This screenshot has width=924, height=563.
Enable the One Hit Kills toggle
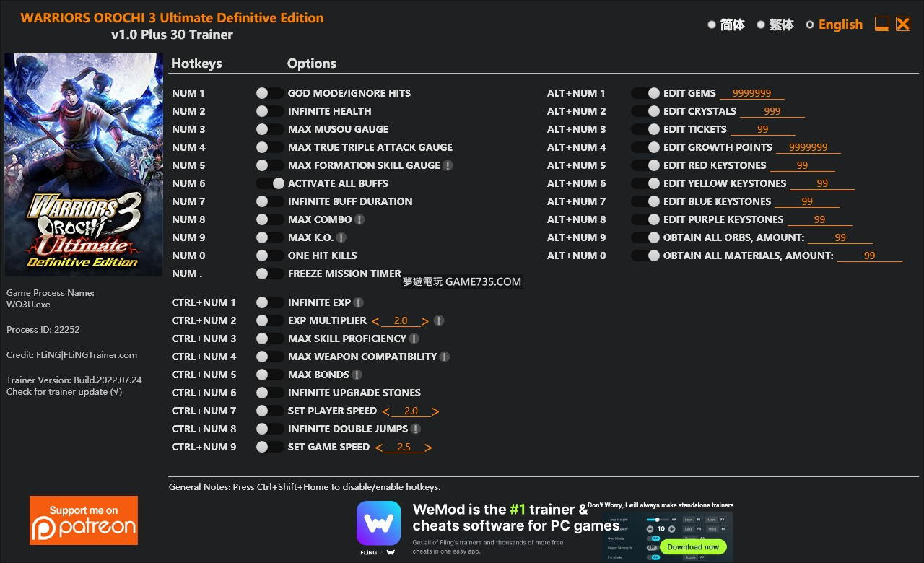[270, 256]
